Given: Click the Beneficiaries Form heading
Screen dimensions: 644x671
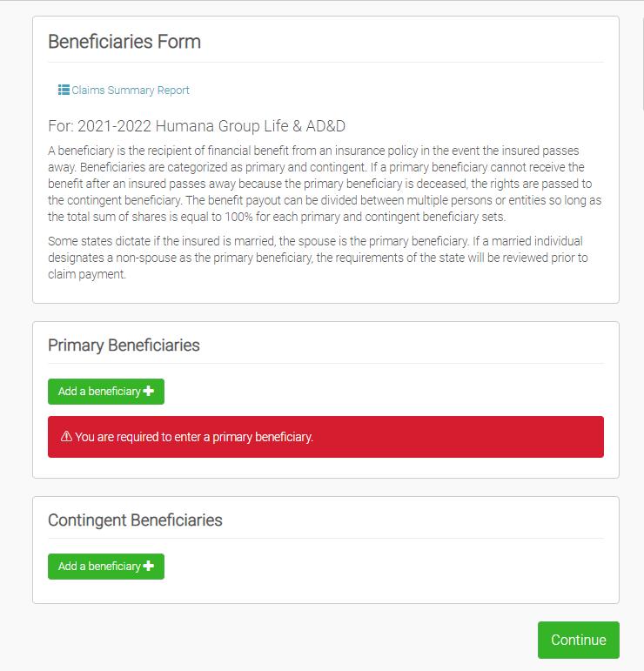Looking at the screenshot, I should tap(124, 42).
